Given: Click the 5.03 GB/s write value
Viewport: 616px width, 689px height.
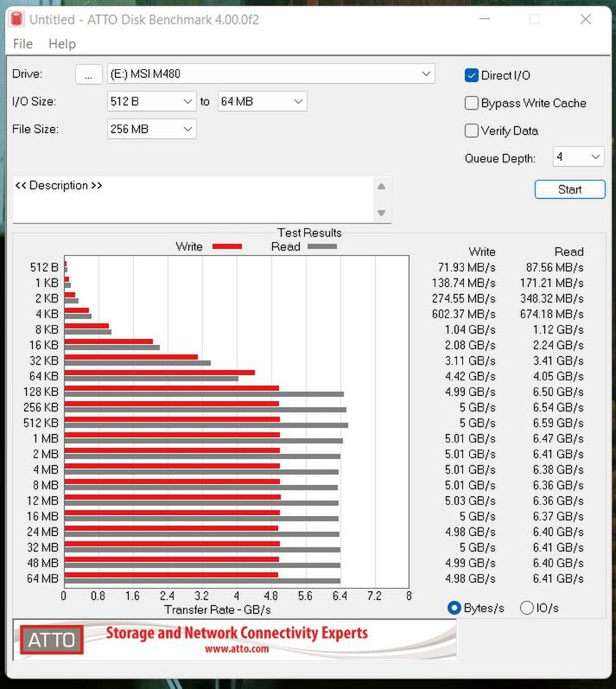Looking at the screenshot, I should click(x=470, y=501).
